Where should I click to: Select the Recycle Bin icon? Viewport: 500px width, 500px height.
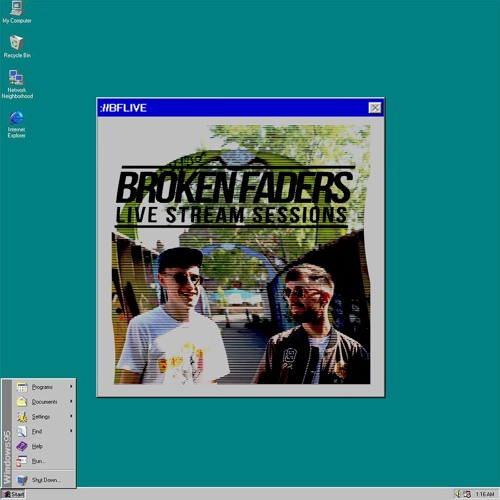(x=17, y=46)
